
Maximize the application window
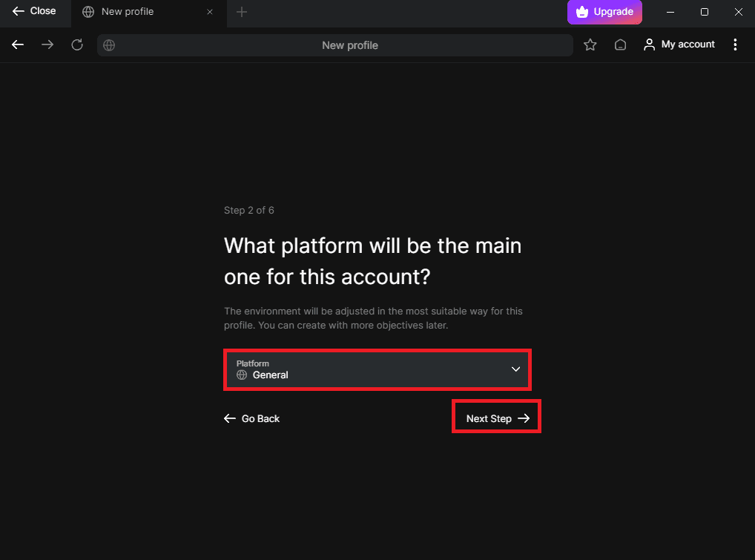705,12
